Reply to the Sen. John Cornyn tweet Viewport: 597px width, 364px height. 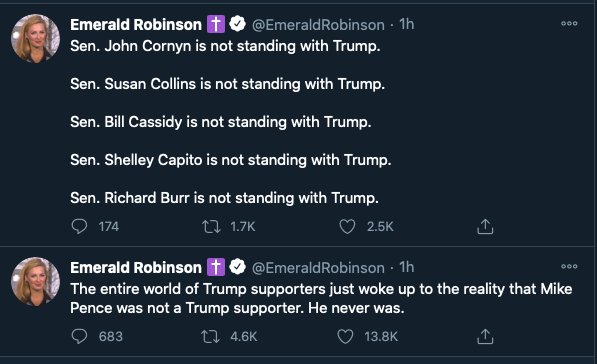tap(79, 226)
